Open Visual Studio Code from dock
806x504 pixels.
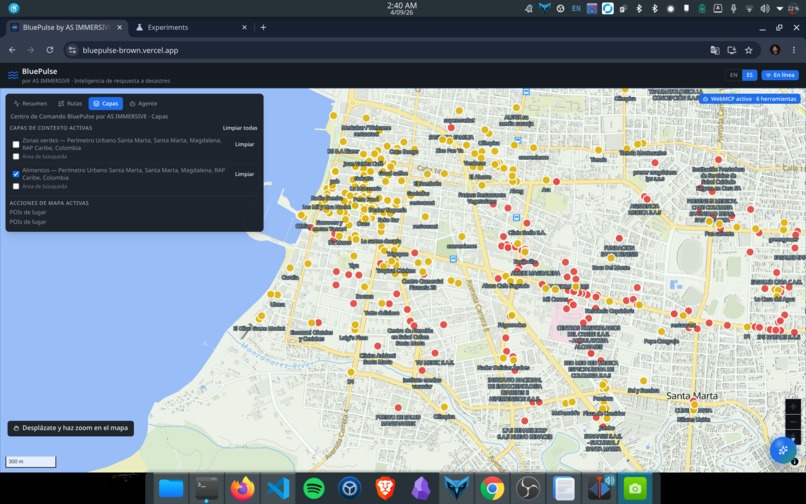[x=278, y=488]
